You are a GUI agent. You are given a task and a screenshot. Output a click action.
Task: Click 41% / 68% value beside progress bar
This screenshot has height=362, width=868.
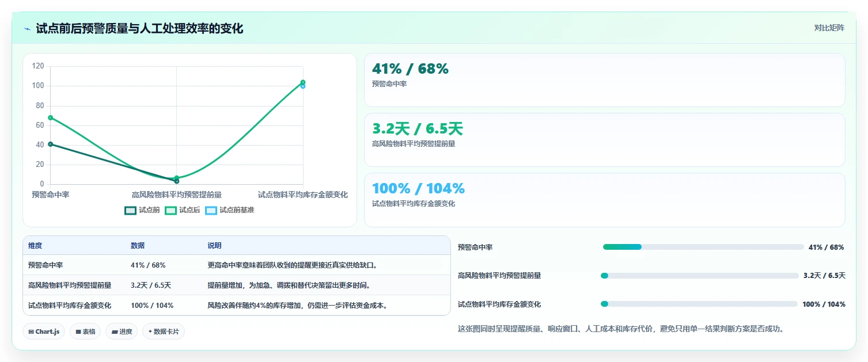click(x=827, y=247)
